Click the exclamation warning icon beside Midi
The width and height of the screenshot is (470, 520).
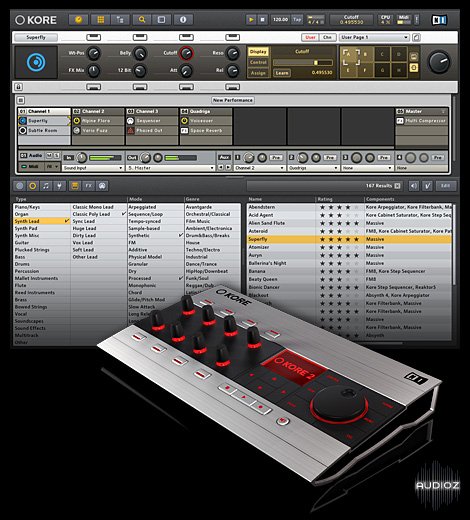417,20
